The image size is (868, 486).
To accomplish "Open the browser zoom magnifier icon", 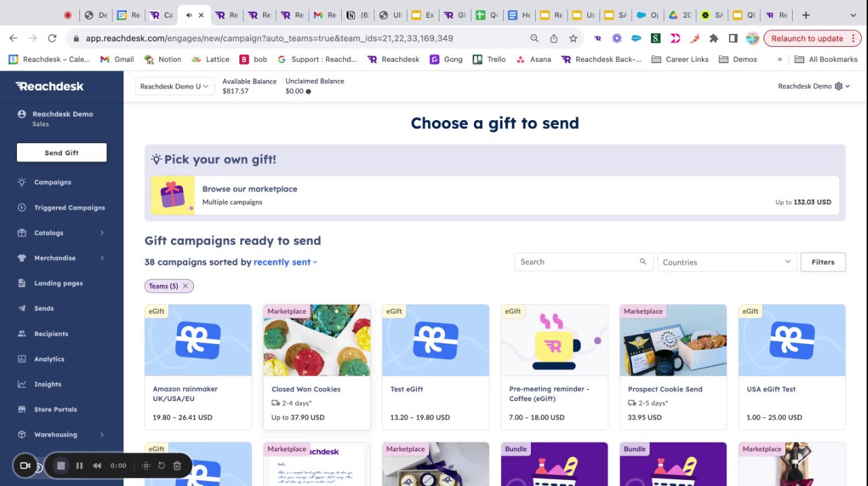I will tap(534, 38).
